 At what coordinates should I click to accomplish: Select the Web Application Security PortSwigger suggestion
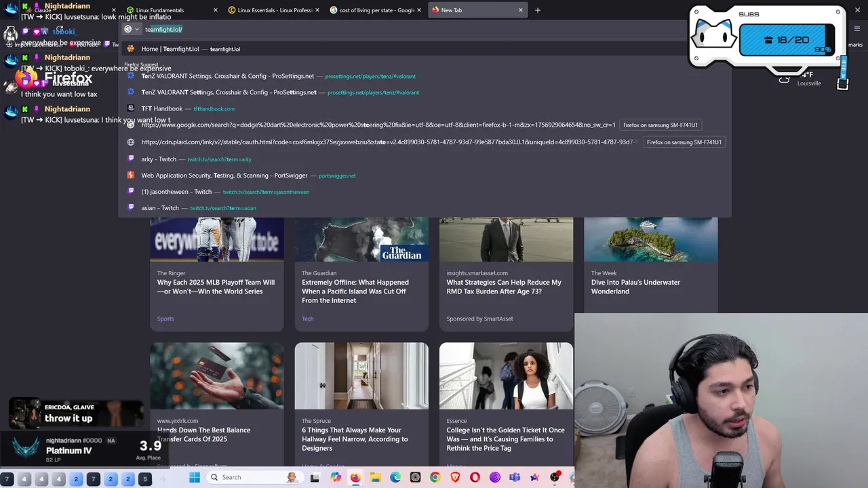tap(425, 176)
